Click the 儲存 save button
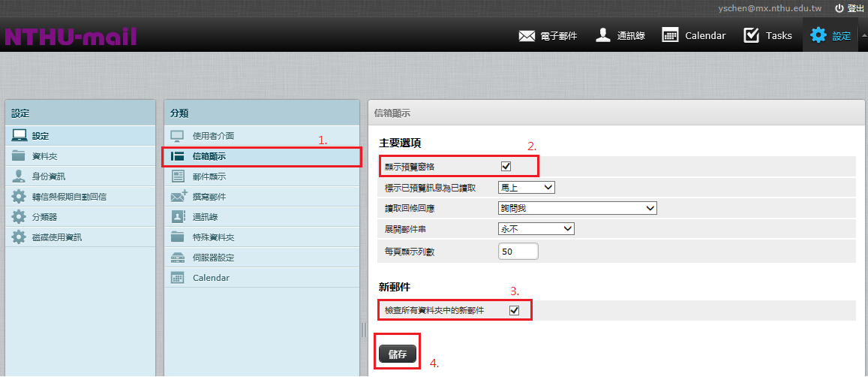This screenshot has height=377, width=868. point(398,354)
